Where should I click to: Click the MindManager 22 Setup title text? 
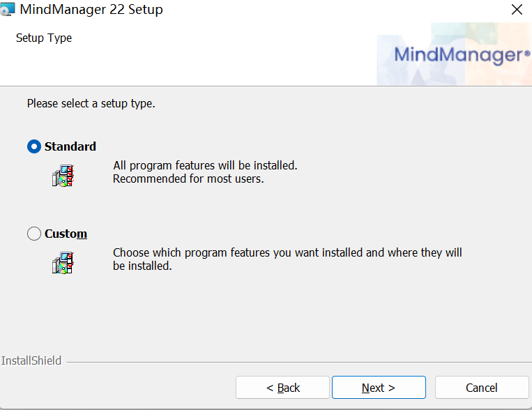tap(91, 10)
